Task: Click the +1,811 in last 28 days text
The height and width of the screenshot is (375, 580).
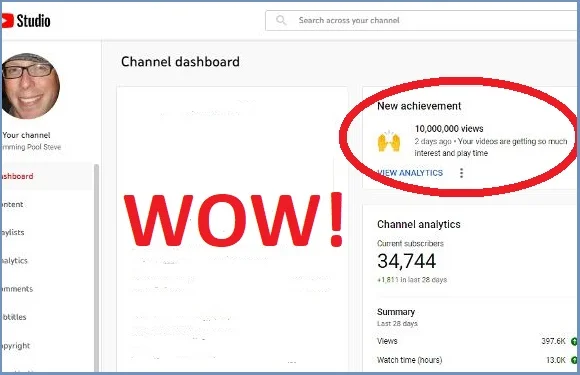Action: tap(412, 280)
